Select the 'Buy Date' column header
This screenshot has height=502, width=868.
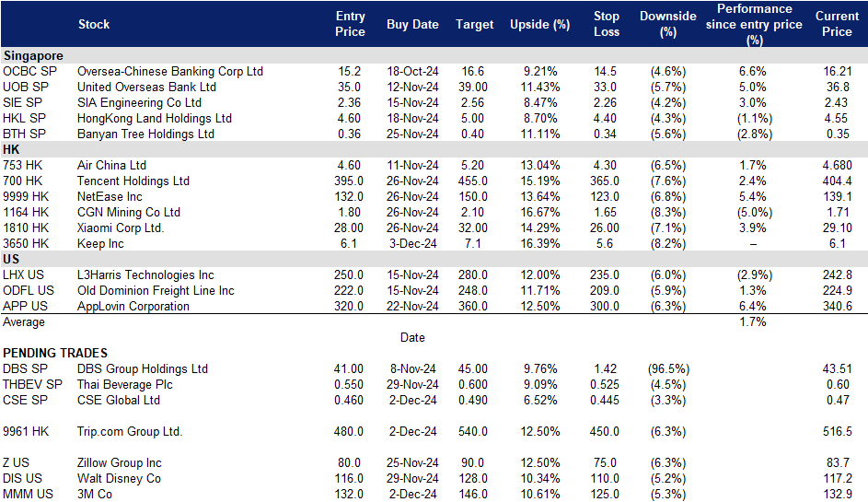click(x=412, y=24)
